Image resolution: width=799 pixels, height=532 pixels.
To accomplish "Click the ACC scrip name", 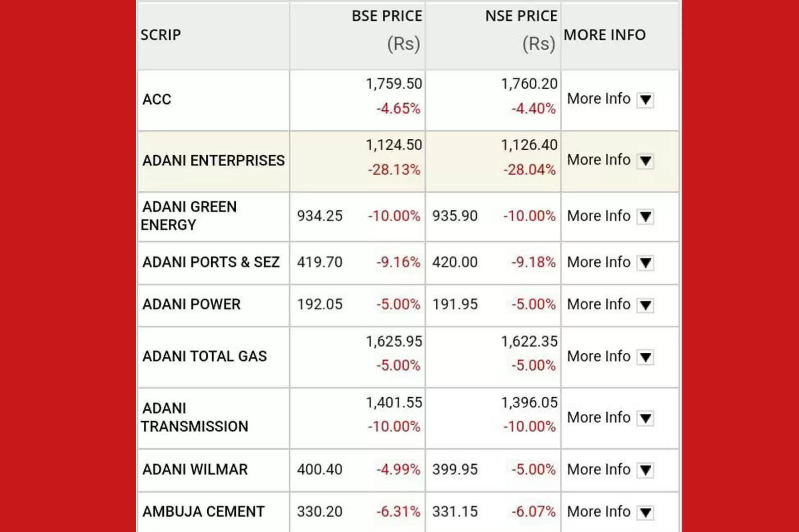I will pyautogui.click(x=157, y=99).
